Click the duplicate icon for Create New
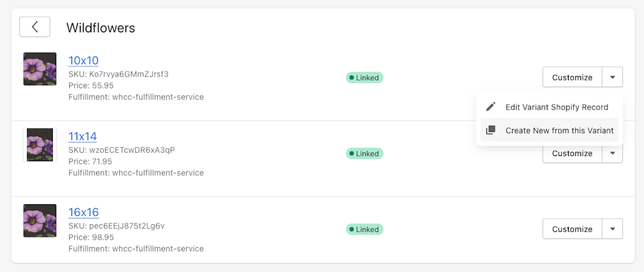 491,130
